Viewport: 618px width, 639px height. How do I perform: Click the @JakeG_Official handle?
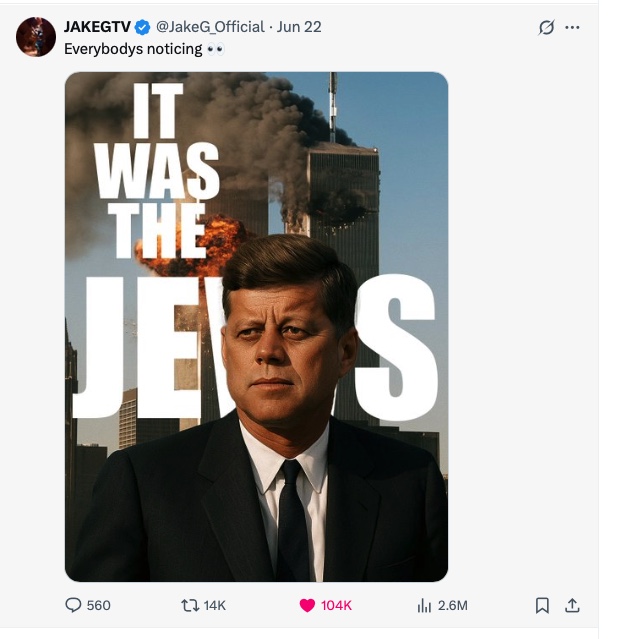coord(210,27)
